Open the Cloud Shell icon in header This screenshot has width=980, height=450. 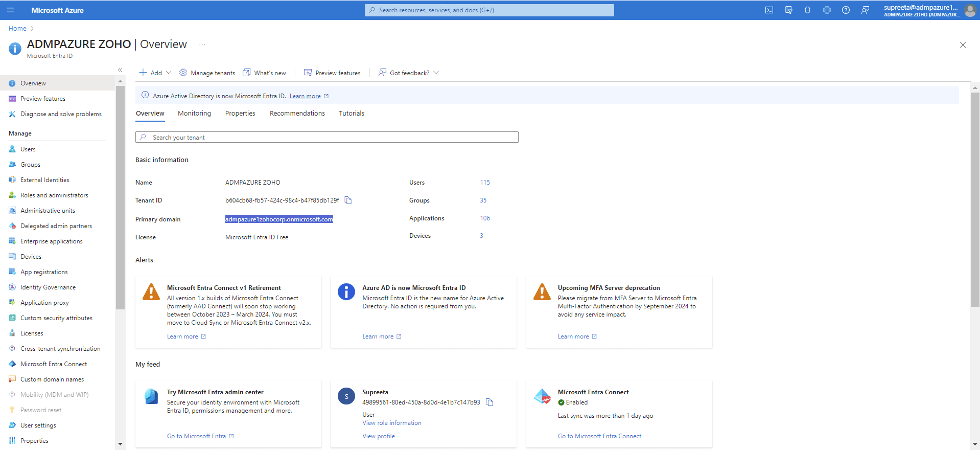click(769, 10)
